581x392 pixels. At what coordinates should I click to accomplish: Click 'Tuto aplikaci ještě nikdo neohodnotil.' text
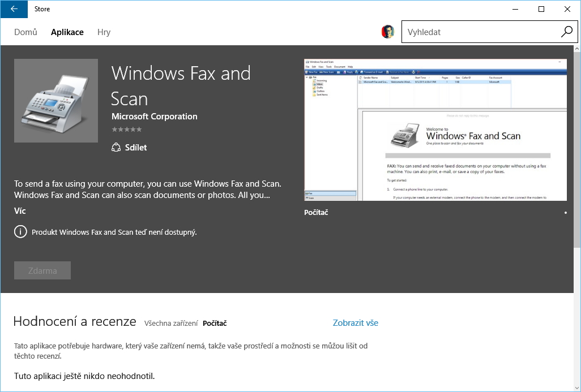click(84, 376)
